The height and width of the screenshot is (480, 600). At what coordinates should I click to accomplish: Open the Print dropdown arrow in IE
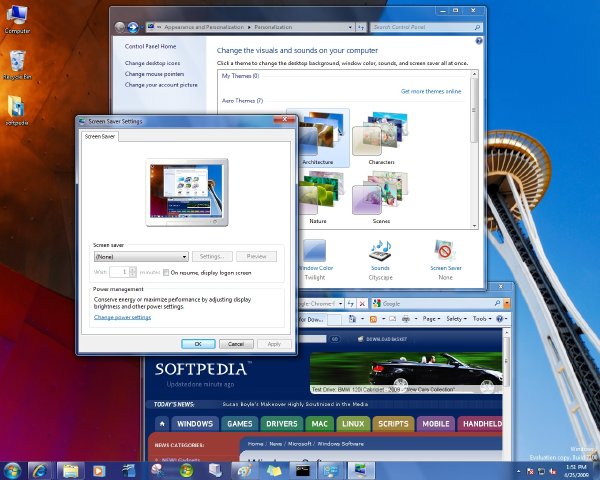pyautogui.click(x=416, y=319)
